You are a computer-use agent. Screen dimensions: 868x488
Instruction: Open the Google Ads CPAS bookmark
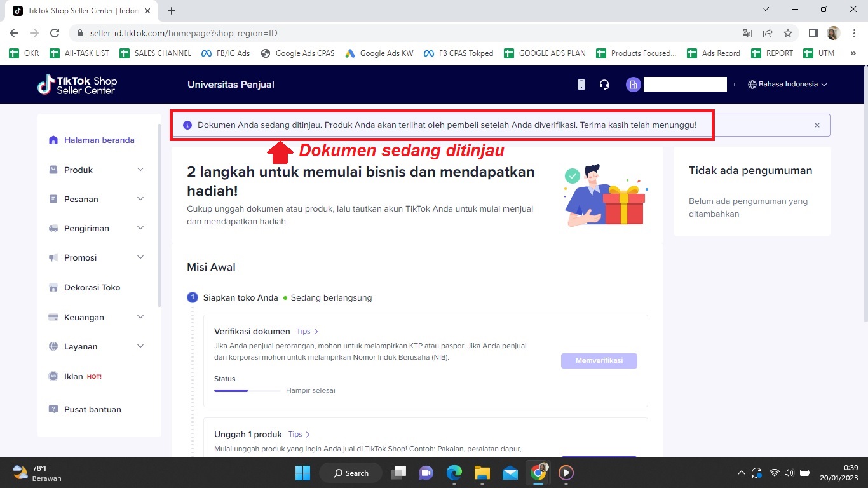coord(297,53)
